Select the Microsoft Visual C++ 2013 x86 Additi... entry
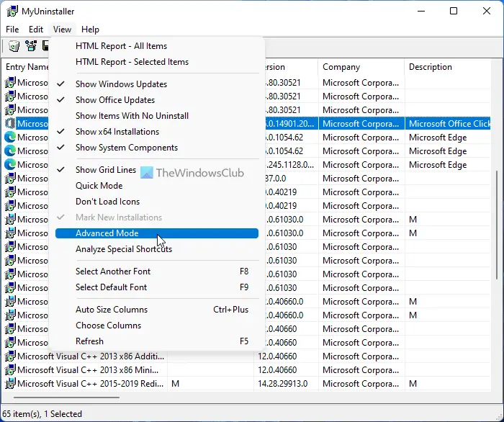The height and width of the screenshot is (422, 504). click(91, 356)
